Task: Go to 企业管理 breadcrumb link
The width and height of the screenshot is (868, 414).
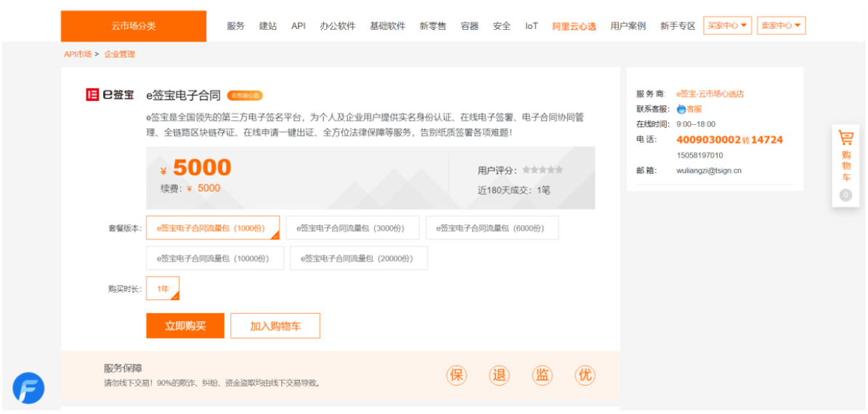Action: [x=120, y=54]
